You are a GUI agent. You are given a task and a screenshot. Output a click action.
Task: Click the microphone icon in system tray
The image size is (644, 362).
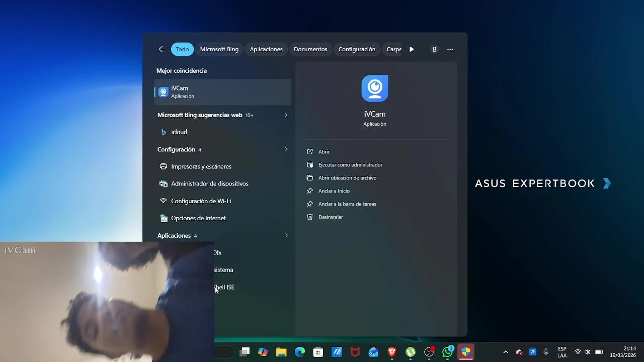tap(546, 352)
